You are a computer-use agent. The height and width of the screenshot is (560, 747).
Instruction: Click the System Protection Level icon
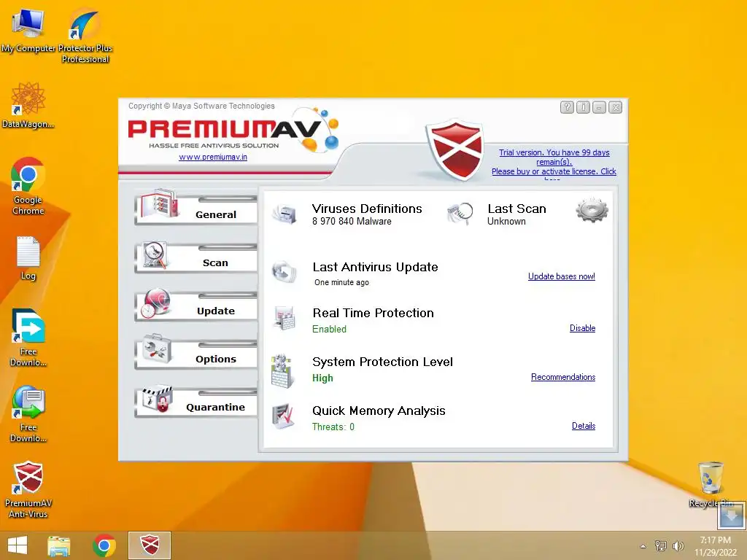tap(282, 371)
